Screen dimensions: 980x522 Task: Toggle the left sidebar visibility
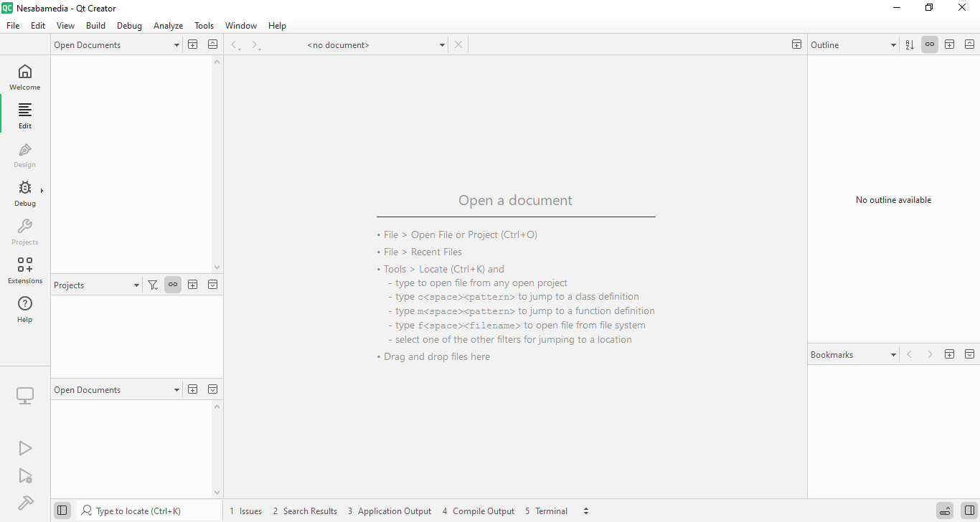tap(62, 511)
